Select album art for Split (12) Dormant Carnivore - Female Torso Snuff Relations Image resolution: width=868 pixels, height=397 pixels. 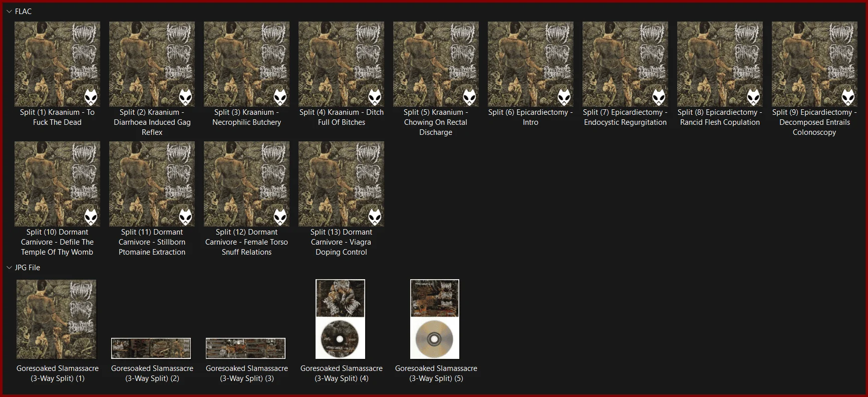pyautogui.click(x=246, y=184)
